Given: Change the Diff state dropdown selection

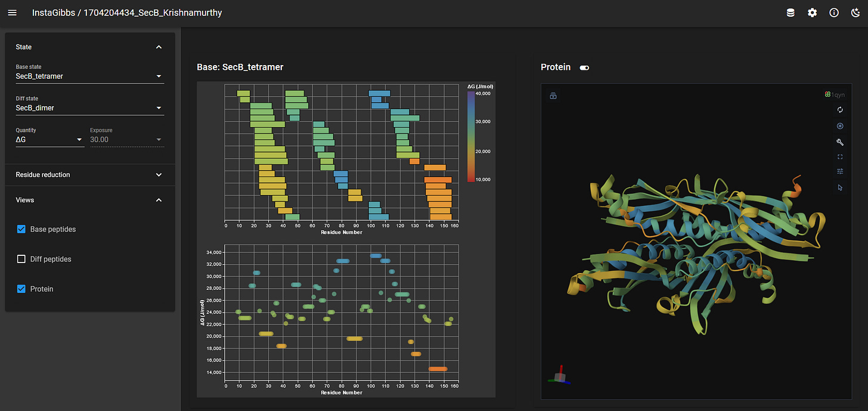Looking at the screenshot, I should tap(89, 108).
